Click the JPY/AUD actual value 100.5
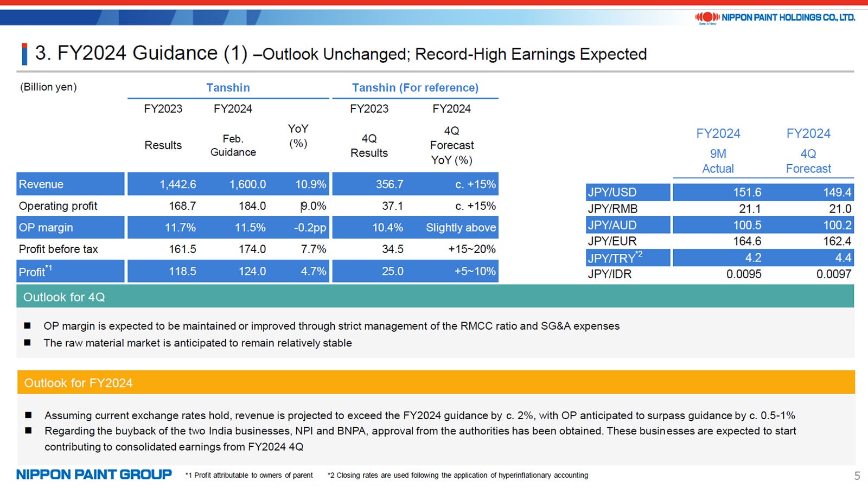868x488 pixels. (x=747, y=225)
